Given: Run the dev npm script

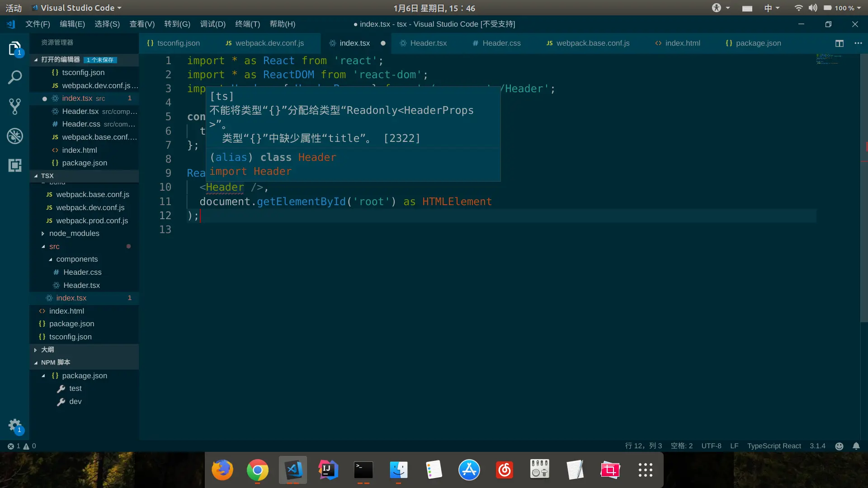Looking at the screenshot, I should [75, 402].
